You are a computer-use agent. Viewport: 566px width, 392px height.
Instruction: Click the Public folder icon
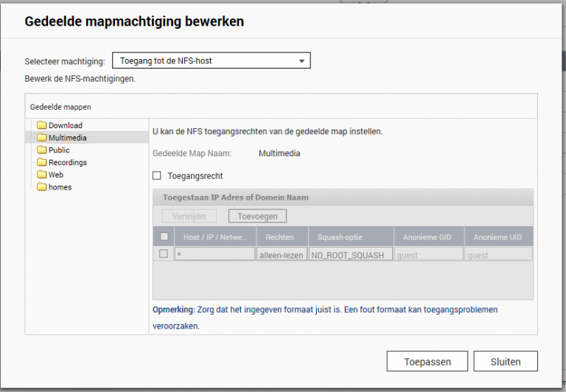42,150
